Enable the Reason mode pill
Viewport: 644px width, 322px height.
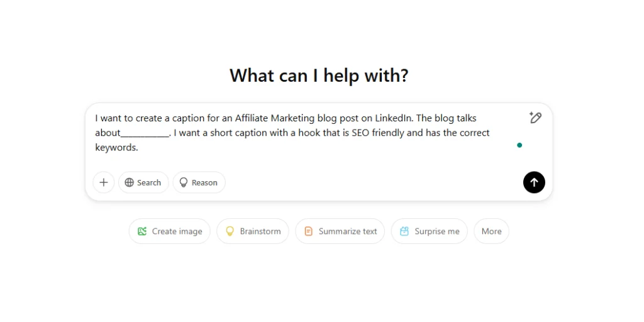coord(199,182)
